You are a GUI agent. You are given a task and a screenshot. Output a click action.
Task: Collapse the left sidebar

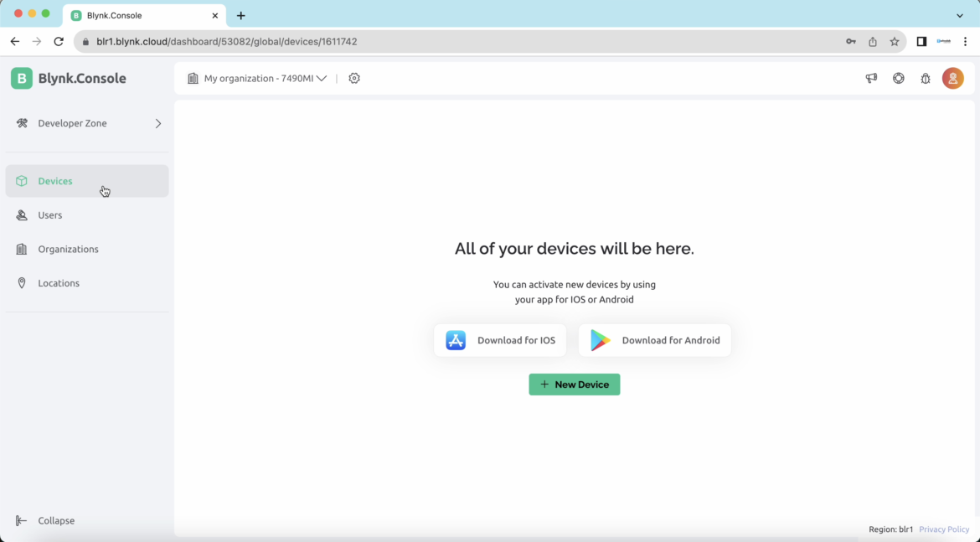coord(45,520)
